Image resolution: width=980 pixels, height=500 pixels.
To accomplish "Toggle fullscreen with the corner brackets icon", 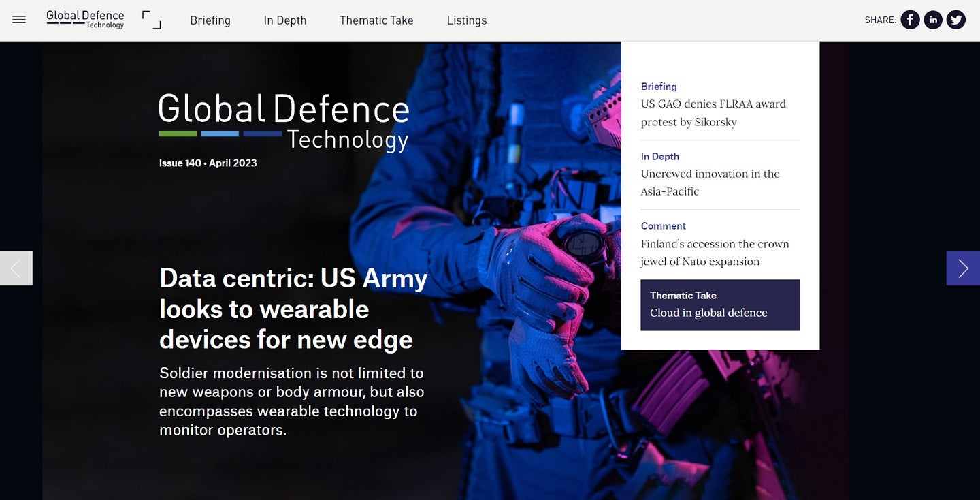I will [152, 20].
